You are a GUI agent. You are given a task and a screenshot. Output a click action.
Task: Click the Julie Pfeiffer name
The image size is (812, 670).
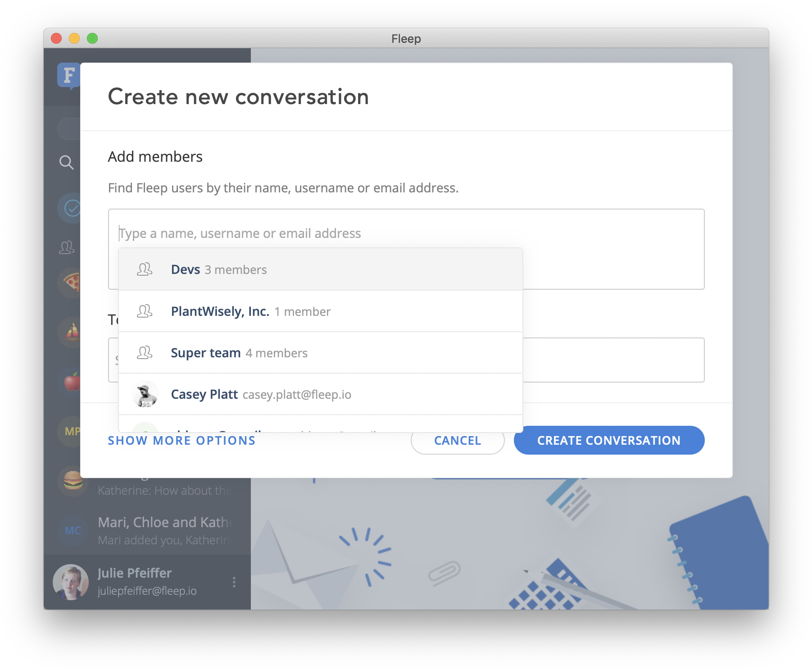click(135, 573)
